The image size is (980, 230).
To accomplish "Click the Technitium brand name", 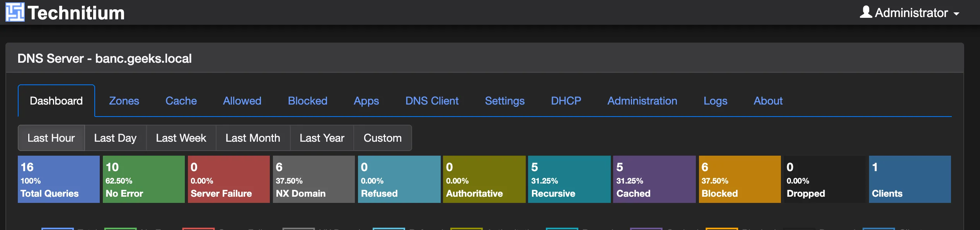I will [x=76, y=13].
